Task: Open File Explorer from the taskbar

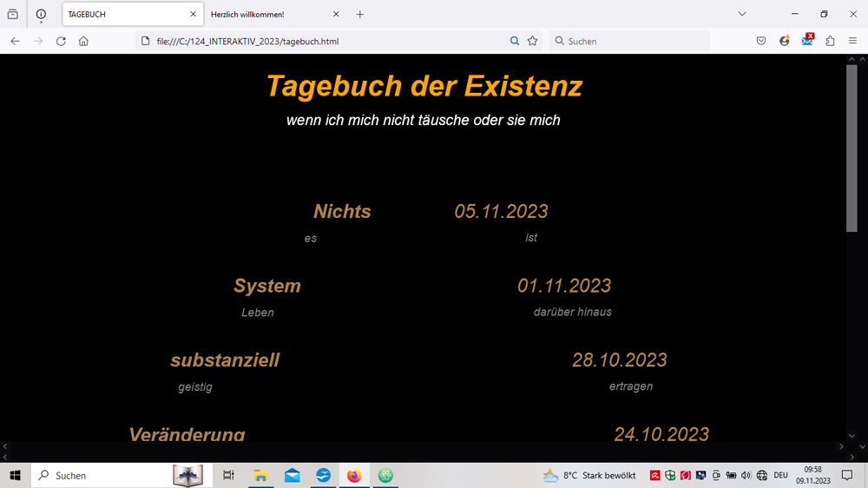Action: (260, 475)
